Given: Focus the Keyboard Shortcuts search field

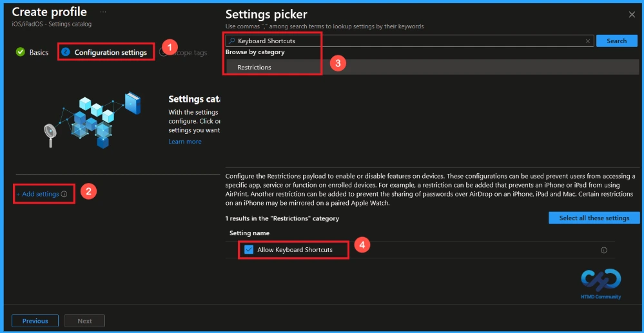Looking at the screenshot, I should [x=409, y=41].
